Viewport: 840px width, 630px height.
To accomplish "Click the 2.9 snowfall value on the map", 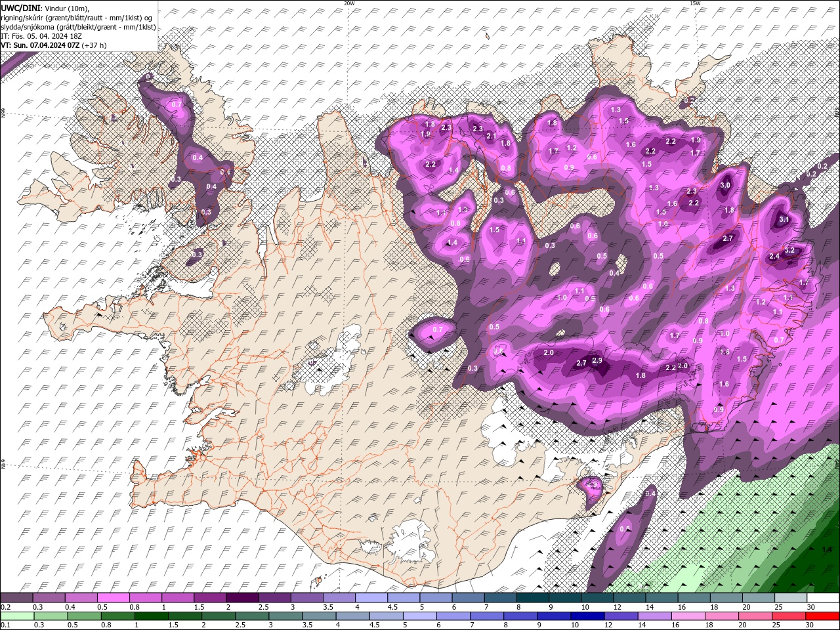I will point(597,360).
